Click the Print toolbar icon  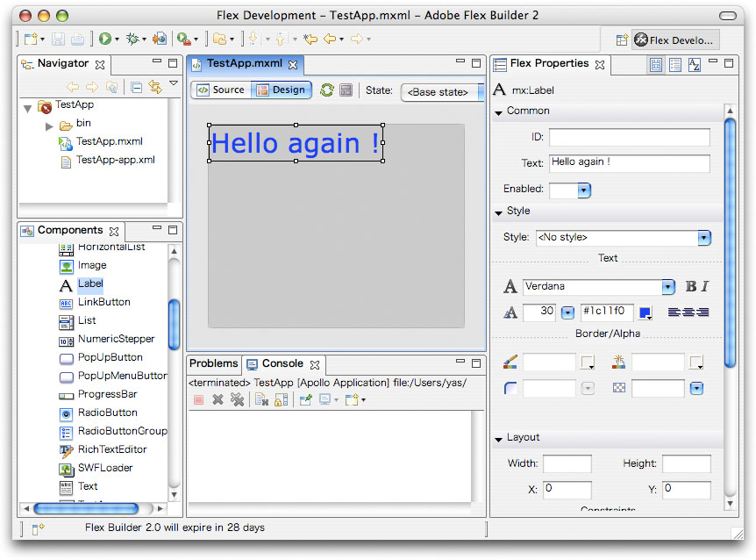click(x=78, y=39)
